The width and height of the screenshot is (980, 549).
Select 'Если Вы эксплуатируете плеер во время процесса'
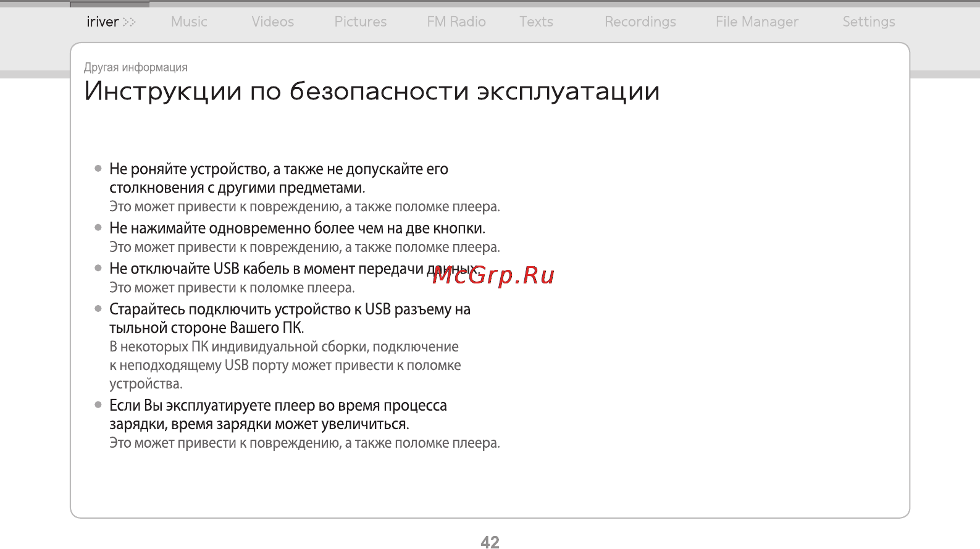[x=278, y=406]
